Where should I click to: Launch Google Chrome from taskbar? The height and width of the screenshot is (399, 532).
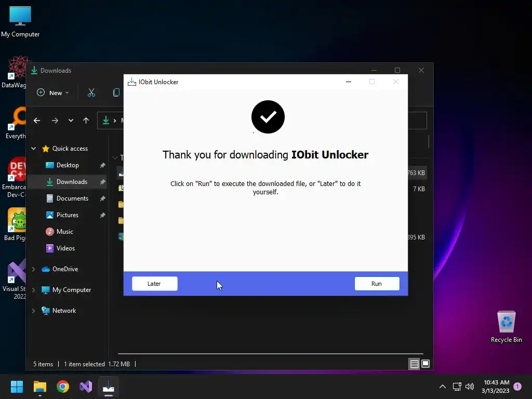tap(63, 387)
